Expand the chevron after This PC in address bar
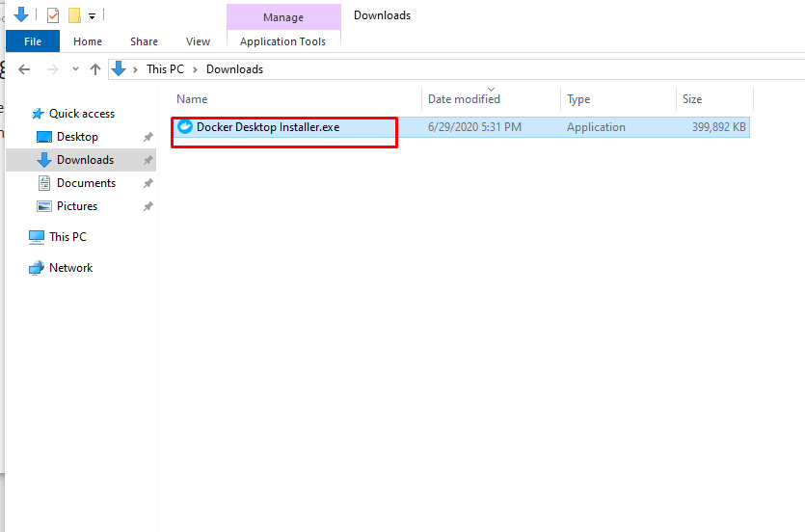The height and width of the screenshot is (532, 805). pos(195,69)
